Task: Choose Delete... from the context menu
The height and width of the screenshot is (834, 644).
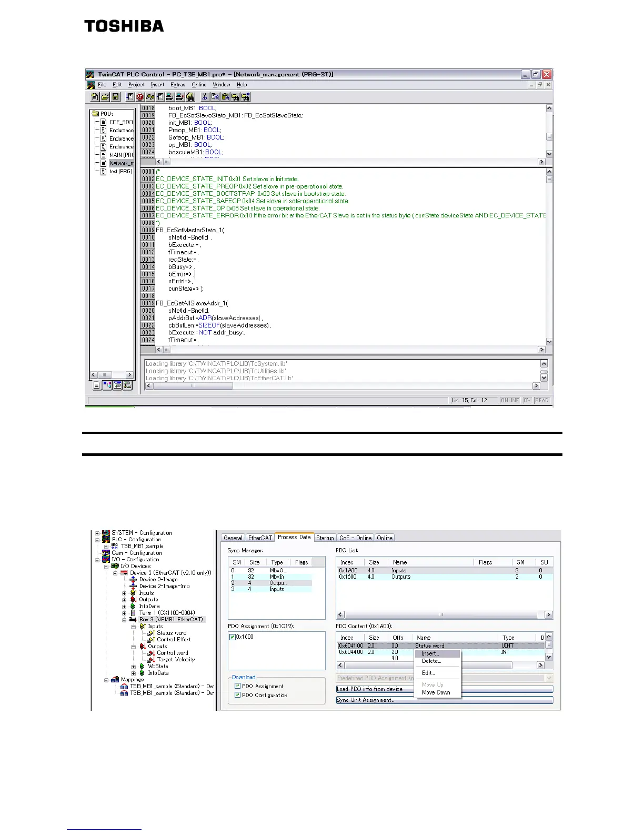Action: coord(437,661)
